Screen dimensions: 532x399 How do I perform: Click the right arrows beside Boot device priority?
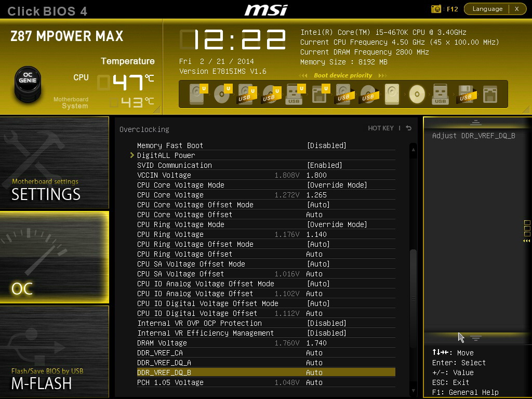tap(382, 75)
